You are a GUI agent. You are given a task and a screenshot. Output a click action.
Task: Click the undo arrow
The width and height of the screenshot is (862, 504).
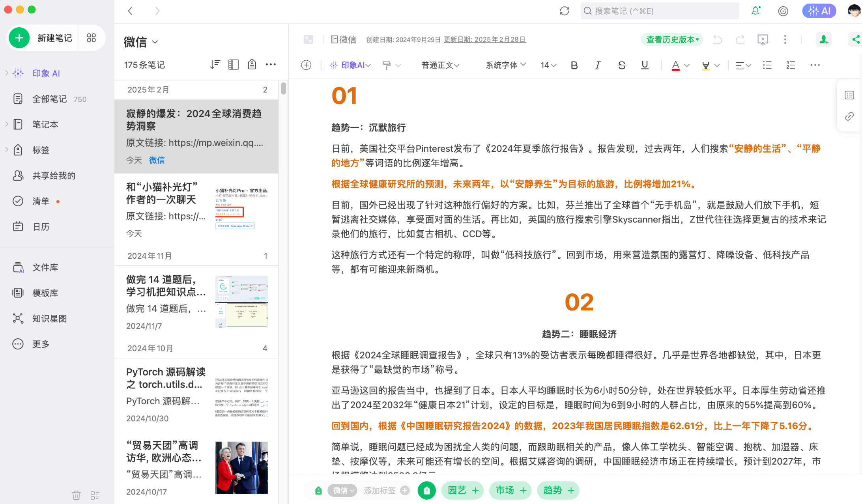pyautogui.click(x=718, y=39)
